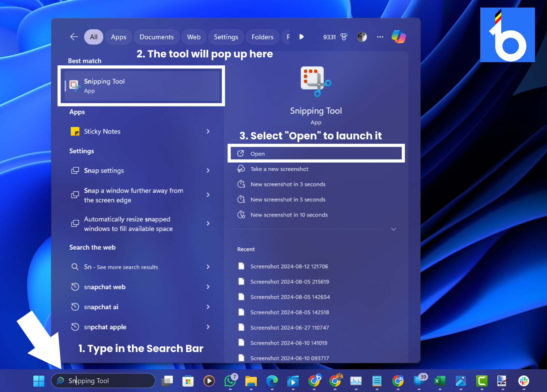Open Snap settings result

(x=104, y=170)
